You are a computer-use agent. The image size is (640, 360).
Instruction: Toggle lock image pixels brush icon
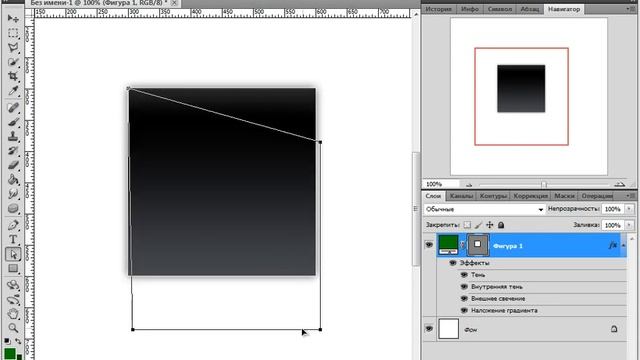478,225
